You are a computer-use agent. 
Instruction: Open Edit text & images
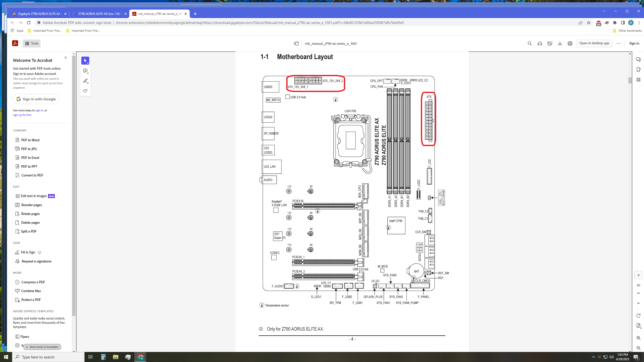point(35,196)
